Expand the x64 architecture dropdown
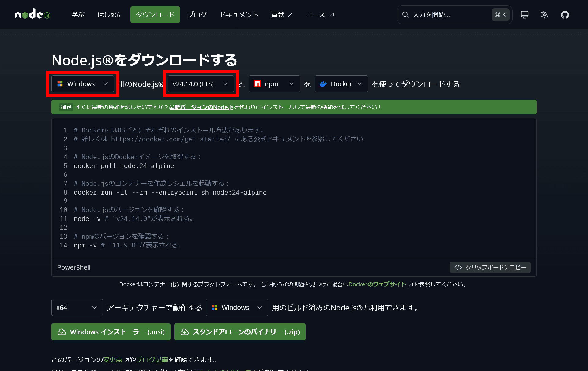Screen dimensions: 588x371 77,307
